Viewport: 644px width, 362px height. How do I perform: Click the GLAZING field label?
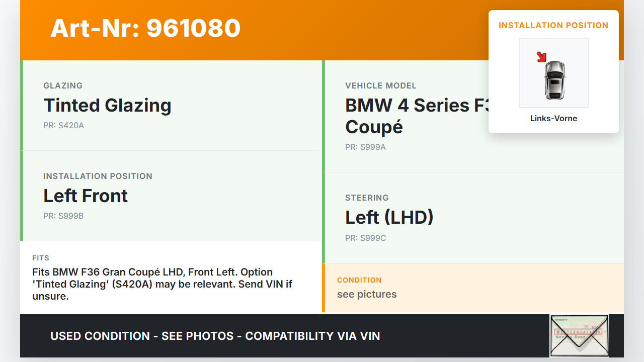[63, 86]
